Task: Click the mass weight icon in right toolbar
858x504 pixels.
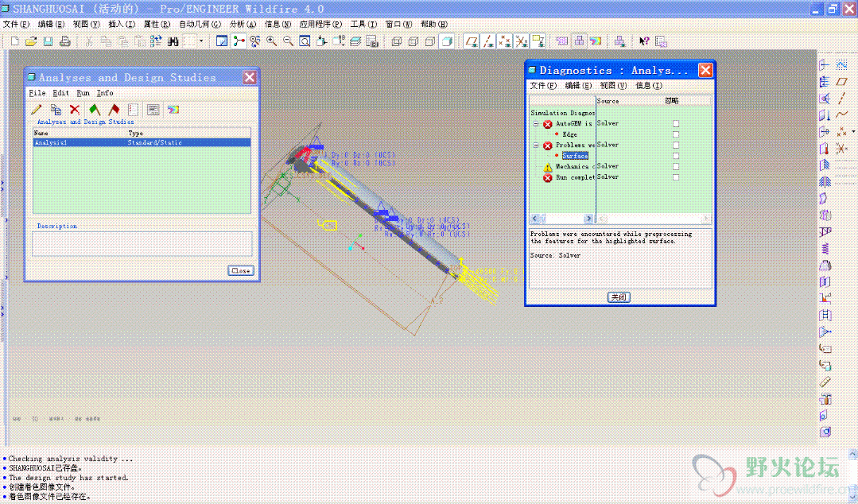Action: [x=825, y=265]
